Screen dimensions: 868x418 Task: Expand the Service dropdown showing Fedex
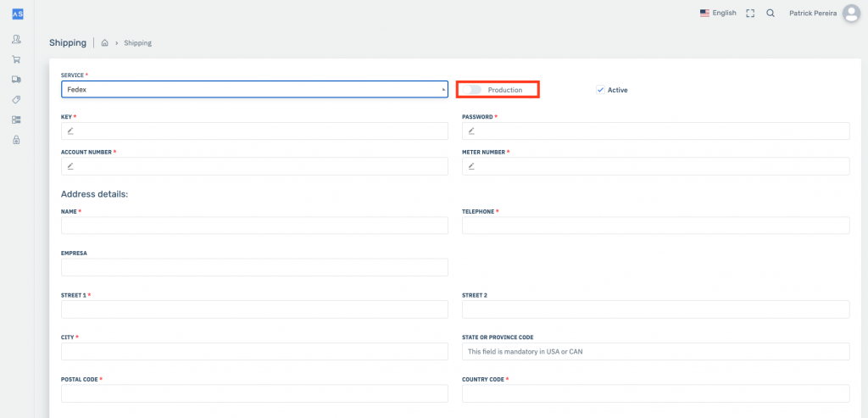pos(253,89)
